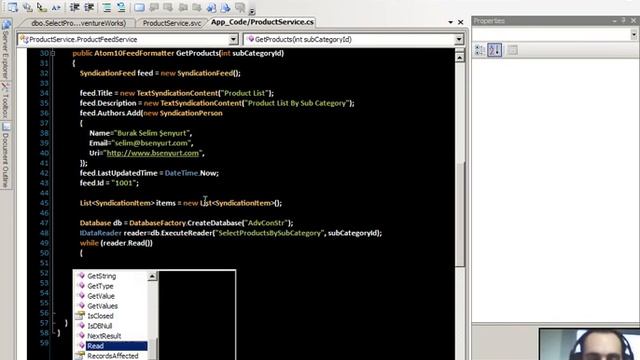Pick IsDBNull in IntelliSense list
The width and height of the screenshot is (640, 360).
100,326
